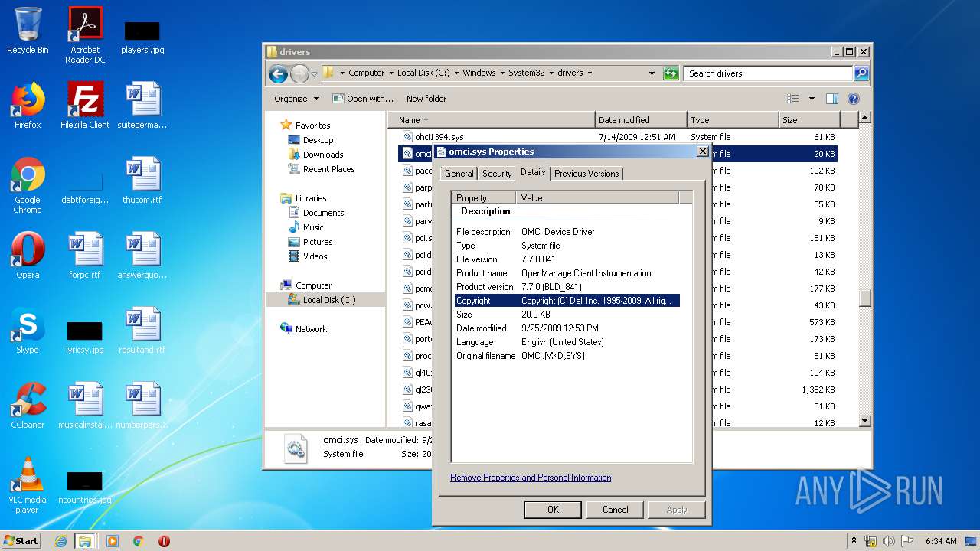Launch Acrobat Reader DC shortcut
Screen dimensions: 980x551
tap(85, 34)
